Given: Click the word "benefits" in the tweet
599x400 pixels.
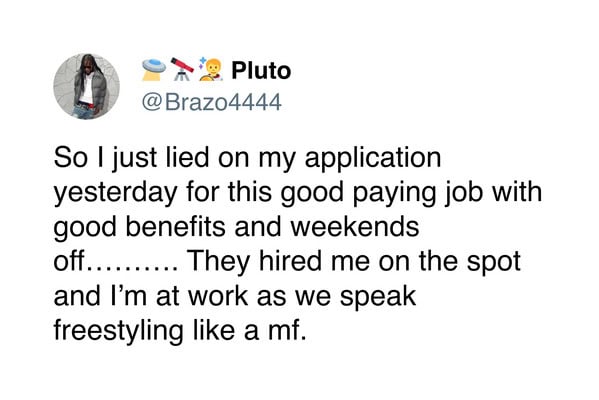Looking at the screenshot, I should (x=176, y=226).
